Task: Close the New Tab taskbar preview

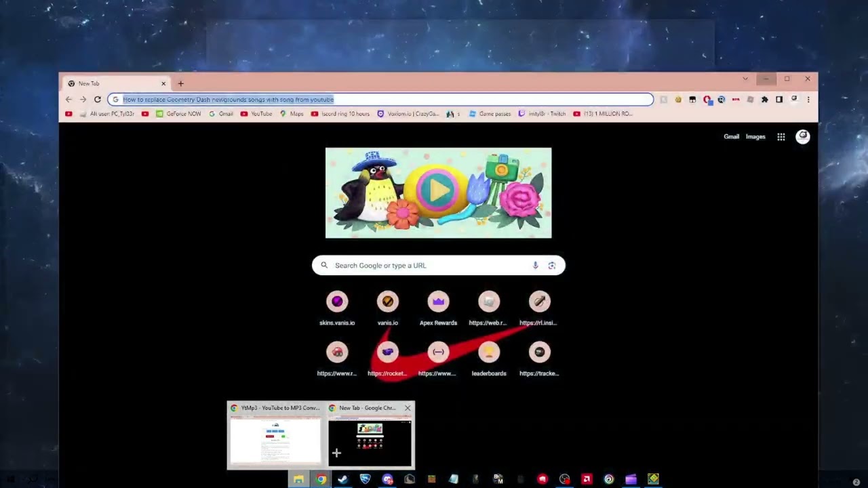Action: pyautogui.click(x=408, y=408)
